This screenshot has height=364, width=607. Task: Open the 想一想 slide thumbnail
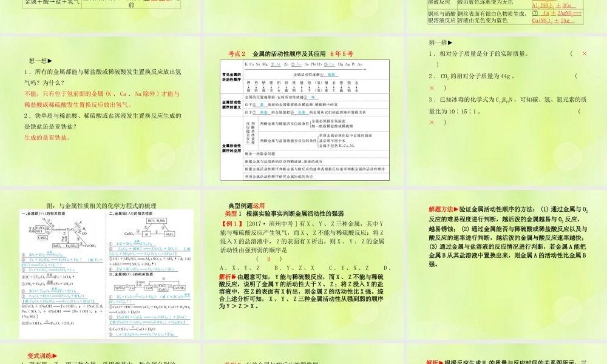point(100,111)
